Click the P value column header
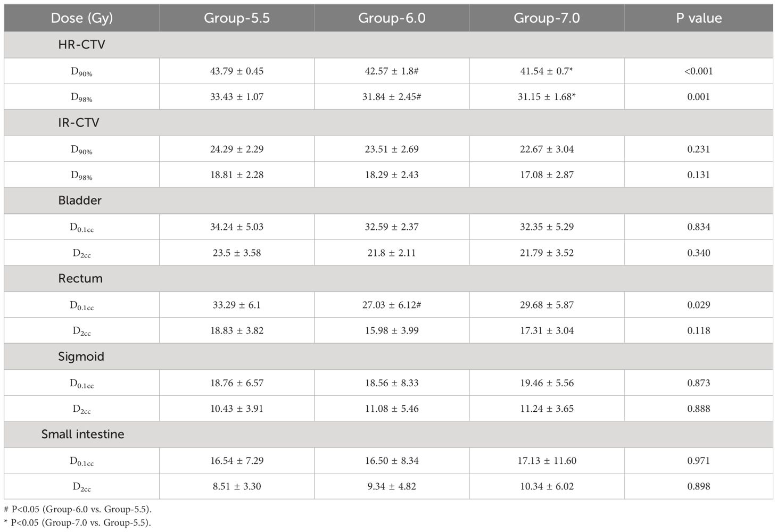Screen dimensions: 777x532 (699, 18)
